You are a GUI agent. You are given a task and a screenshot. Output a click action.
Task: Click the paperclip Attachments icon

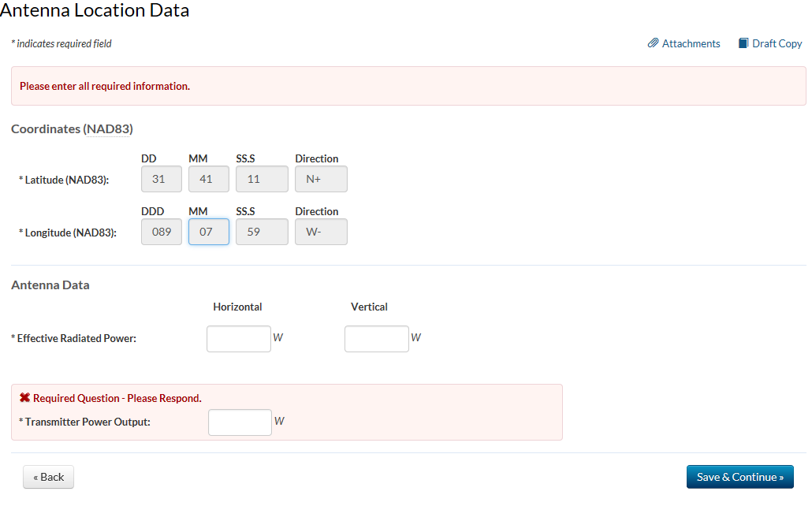(x=653, y=43)
